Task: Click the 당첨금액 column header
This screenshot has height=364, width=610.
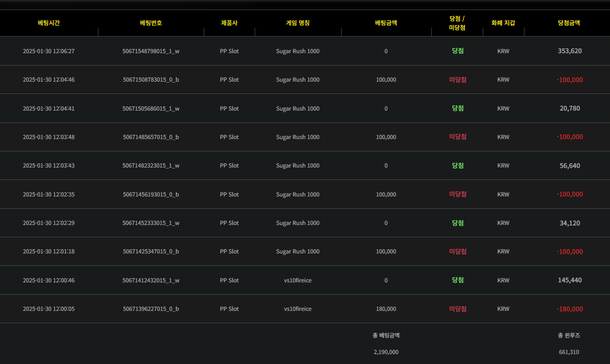Action: (x=569, y=23)
